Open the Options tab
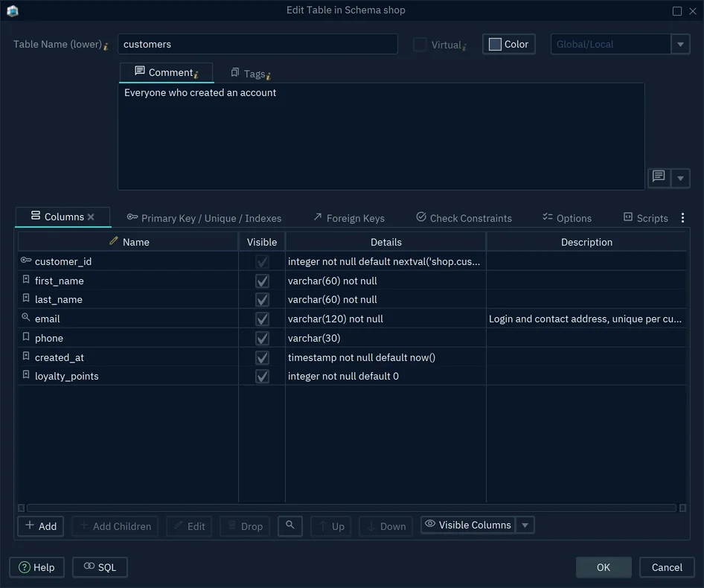This screenshot has width=704, height=588. point(567,218)
